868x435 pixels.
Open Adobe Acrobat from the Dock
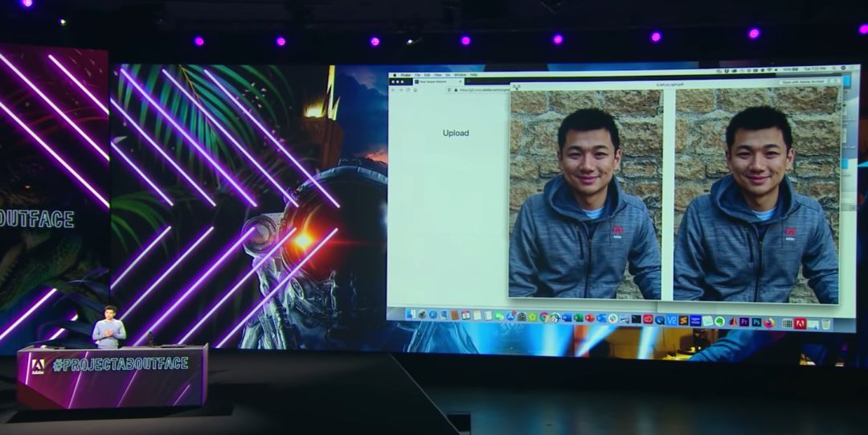coord(800,323)
